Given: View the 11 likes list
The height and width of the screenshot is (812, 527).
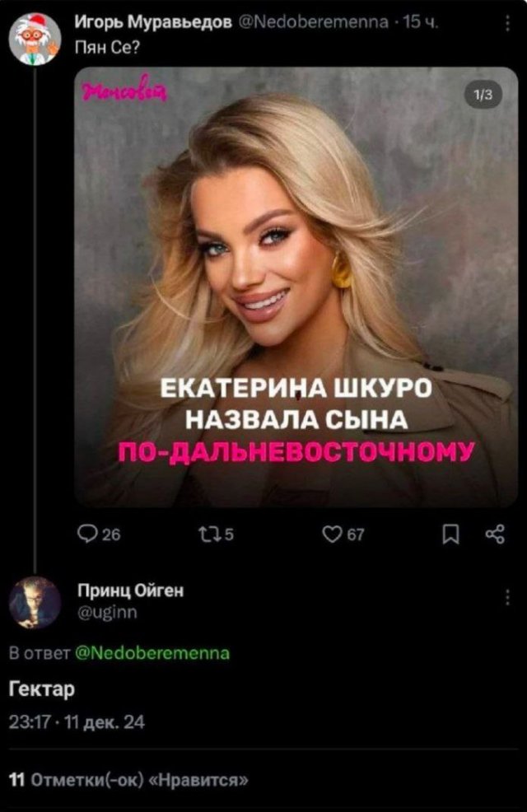Looking at the screenshot, I should tap(128, 779).
